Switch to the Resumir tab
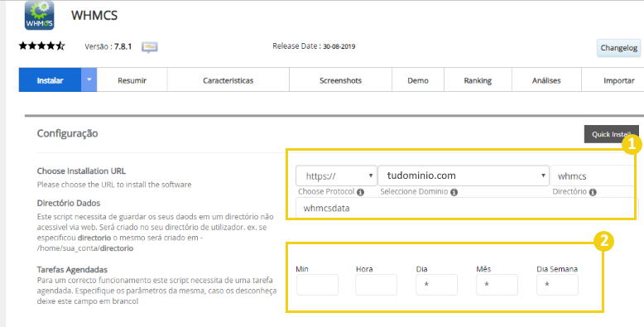 click(x=132, y=80)
